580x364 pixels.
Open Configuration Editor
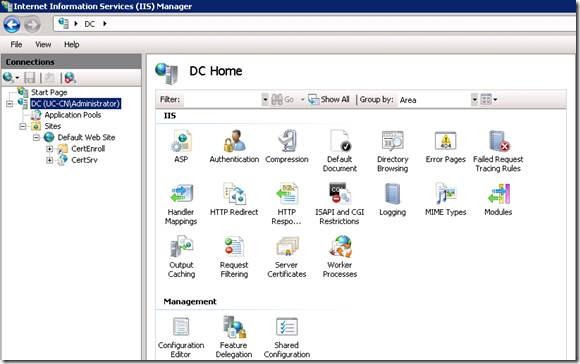coord(181,337)
